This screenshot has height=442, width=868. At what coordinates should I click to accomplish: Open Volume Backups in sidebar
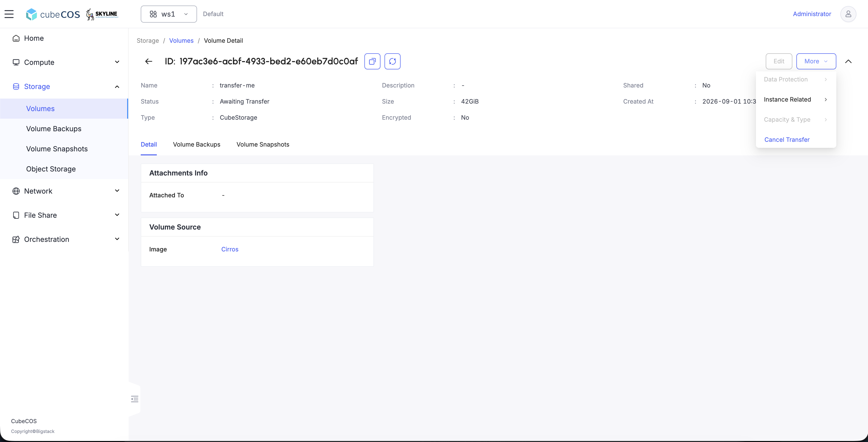click(64, 128)
